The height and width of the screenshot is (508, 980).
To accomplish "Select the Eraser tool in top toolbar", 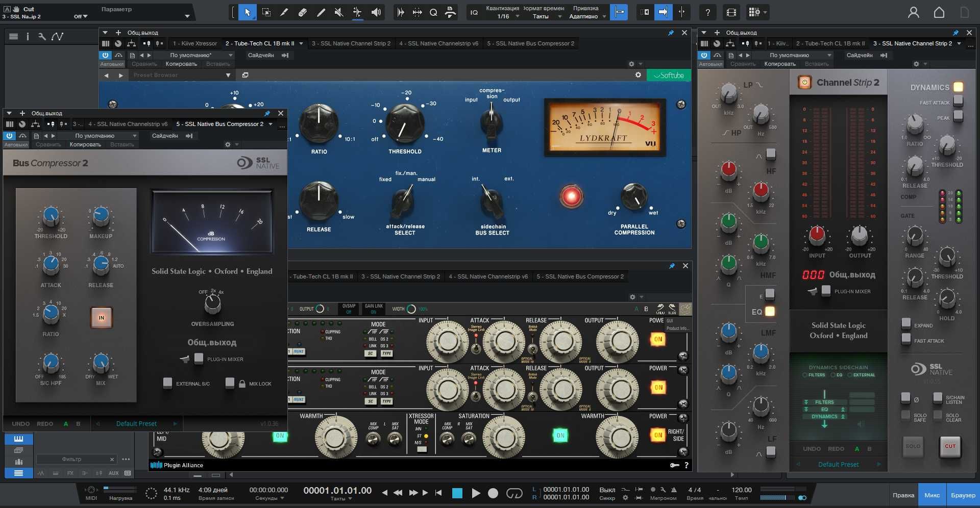I will tap(303, 12).
